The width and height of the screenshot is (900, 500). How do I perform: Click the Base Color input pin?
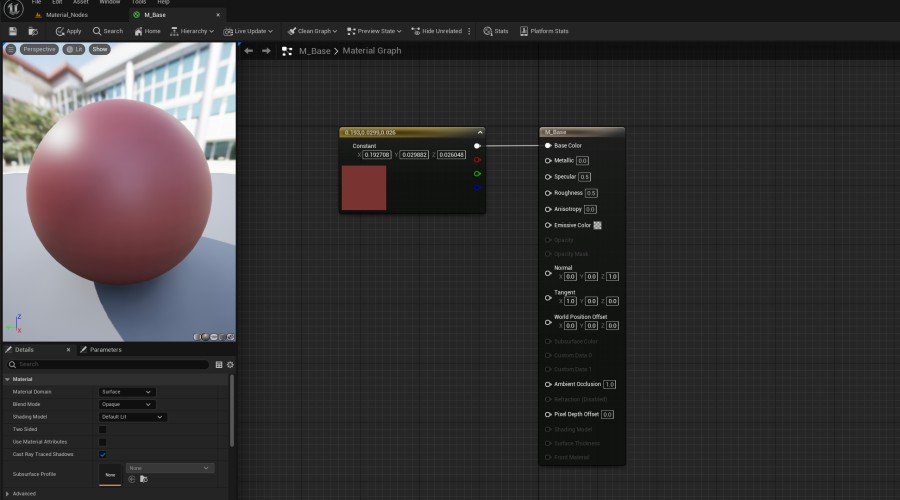548,146
